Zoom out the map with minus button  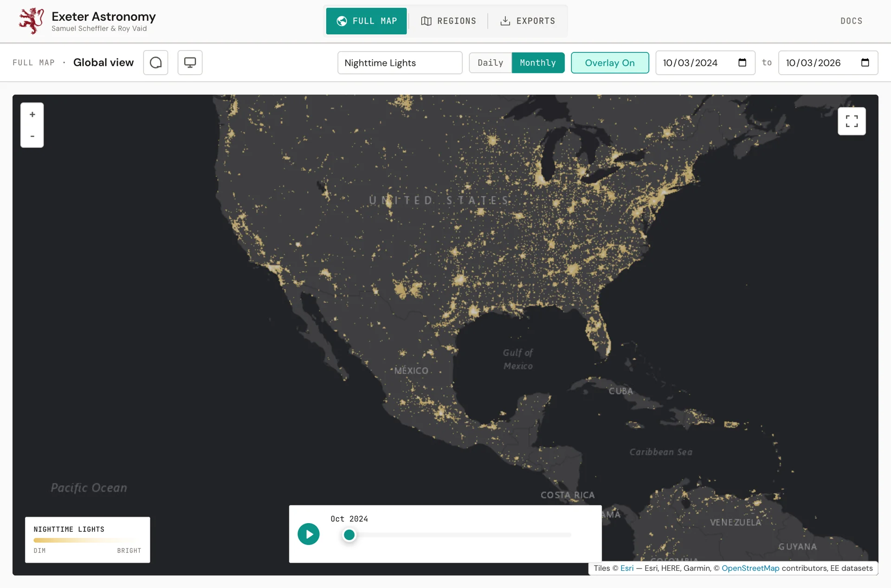coord(32,136)
